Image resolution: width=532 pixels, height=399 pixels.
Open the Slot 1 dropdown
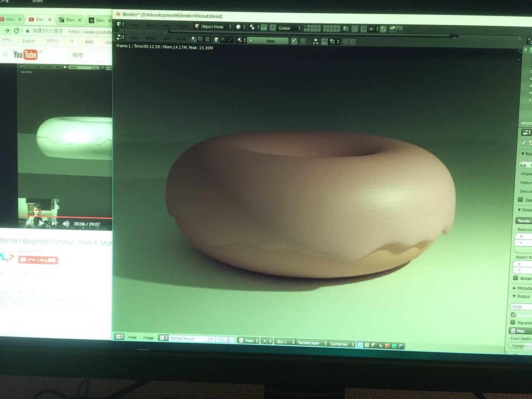click(284, 342)
